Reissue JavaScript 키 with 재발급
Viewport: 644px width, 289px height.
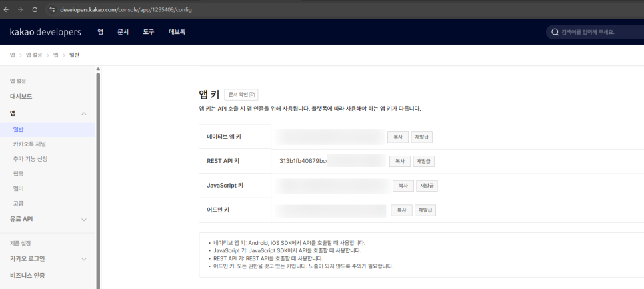(x=427, y=186)
